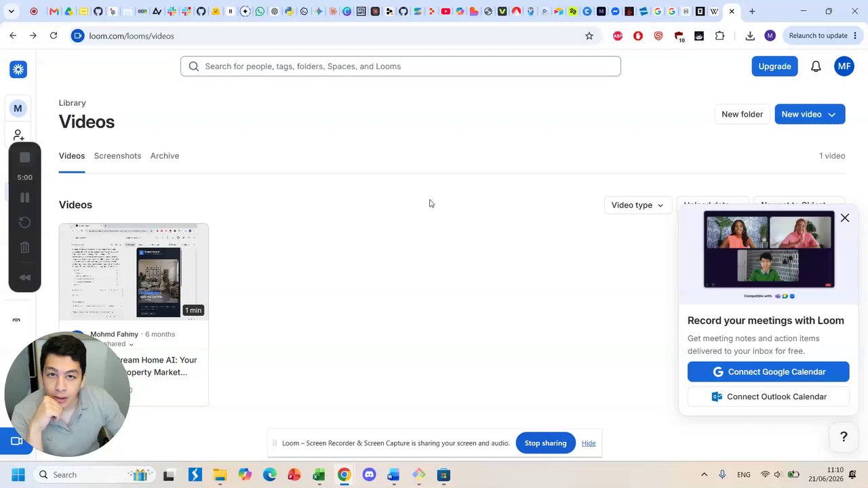Create a New folder
This screenshot has height=488, width=868.
coord(742,115)
